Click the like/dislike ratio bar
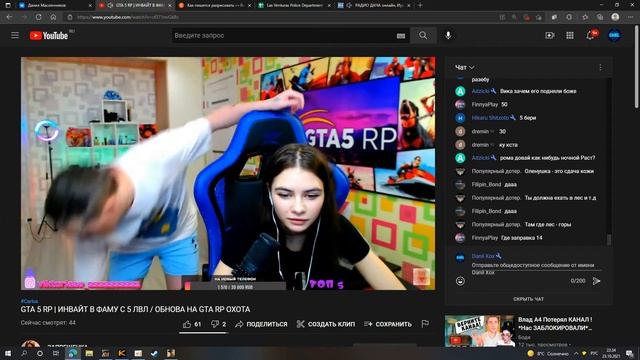This screenshot has height=360, width=640. tap(203, 333)
